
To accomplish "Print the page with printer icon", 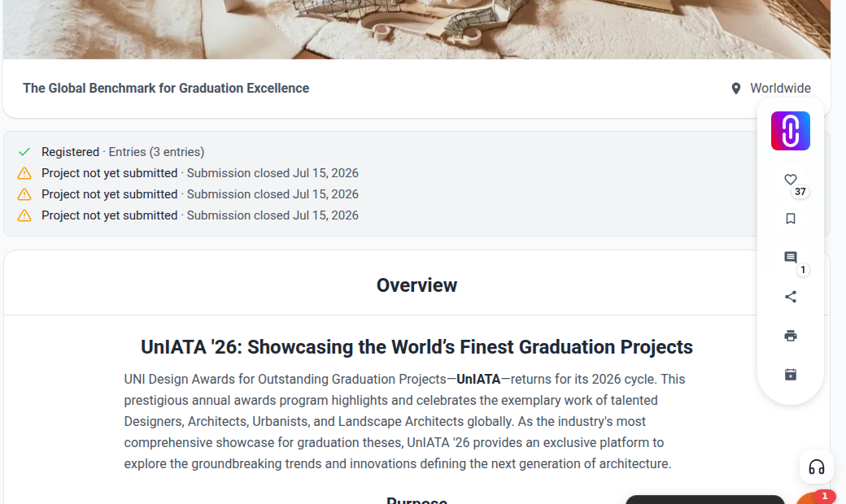I will [x=790, y=335].
